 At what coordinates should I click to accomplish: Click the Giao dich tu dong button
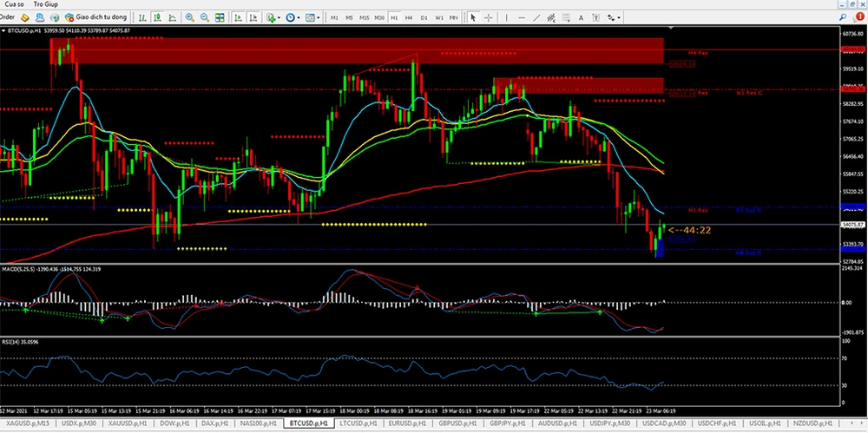tap(95, 17)
